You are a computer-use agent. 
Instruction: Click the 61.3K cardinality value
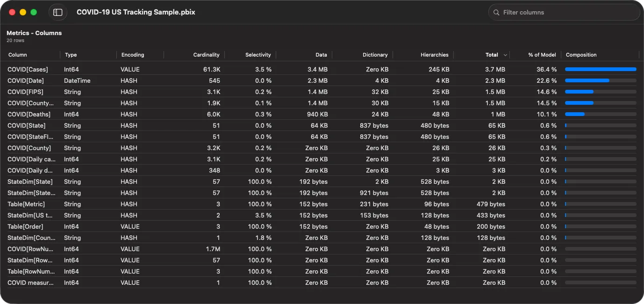(212, 69)
